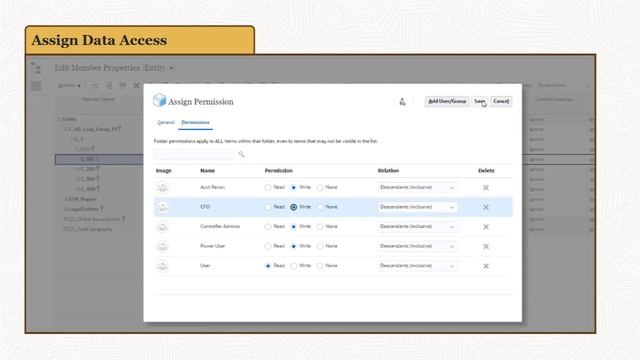
Task: Click the navigator icon beside Edit Member Properties
Action: pos(36,68)
